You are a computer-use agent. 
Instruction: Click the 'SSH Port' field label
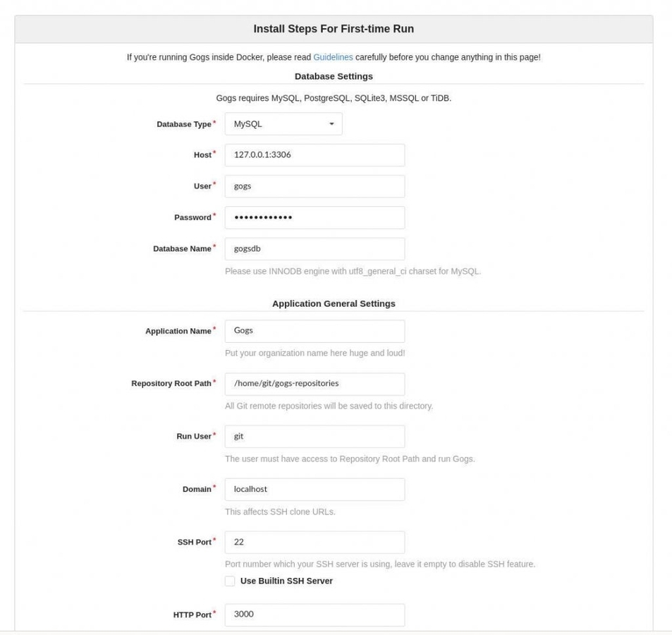pos(194,543)
